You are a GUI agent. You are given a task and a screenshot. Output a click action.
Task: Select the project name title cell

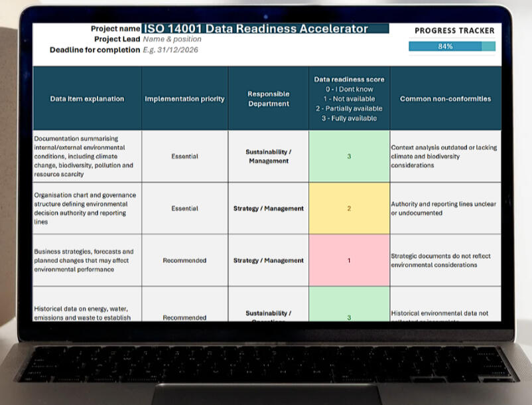tap(265, 29)
